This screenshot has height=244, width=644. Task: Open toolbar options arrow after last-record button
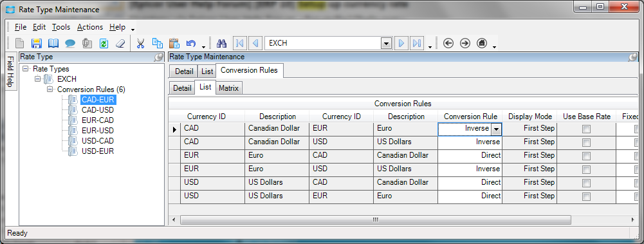[430, 46]
